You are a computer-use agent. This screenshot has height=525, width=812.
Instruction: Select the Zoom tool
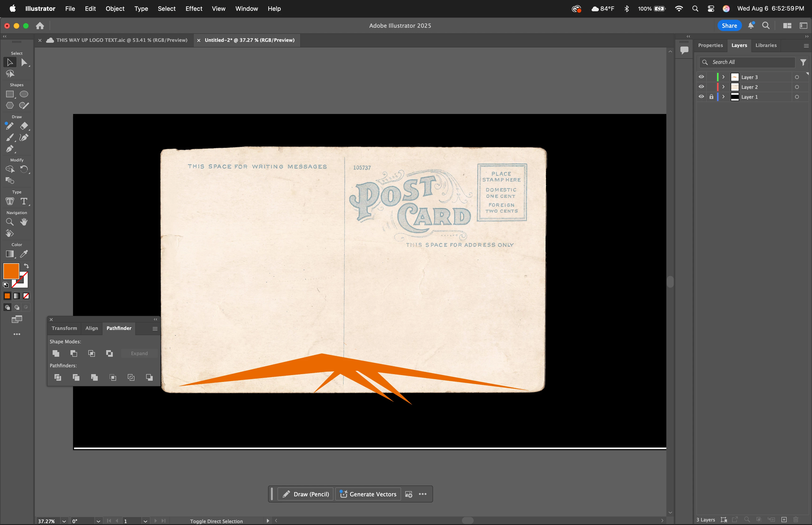(x=10, y=222)
